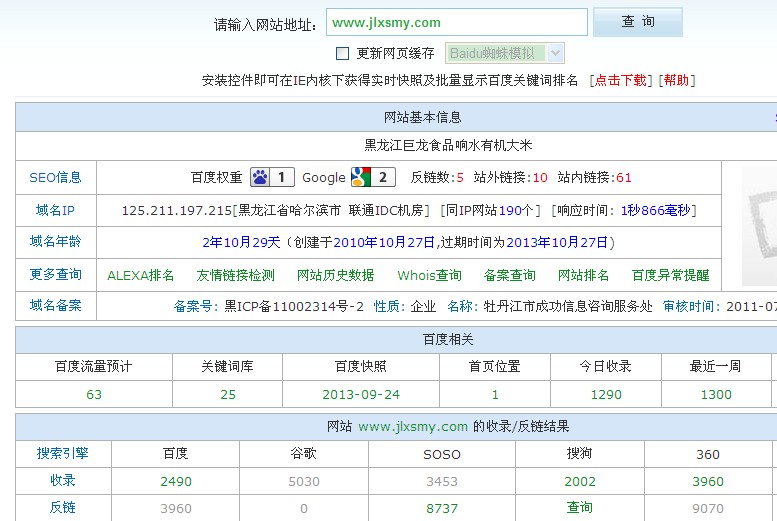
Task: Click the website thumbnail preview image
Action: click(759, 226)
